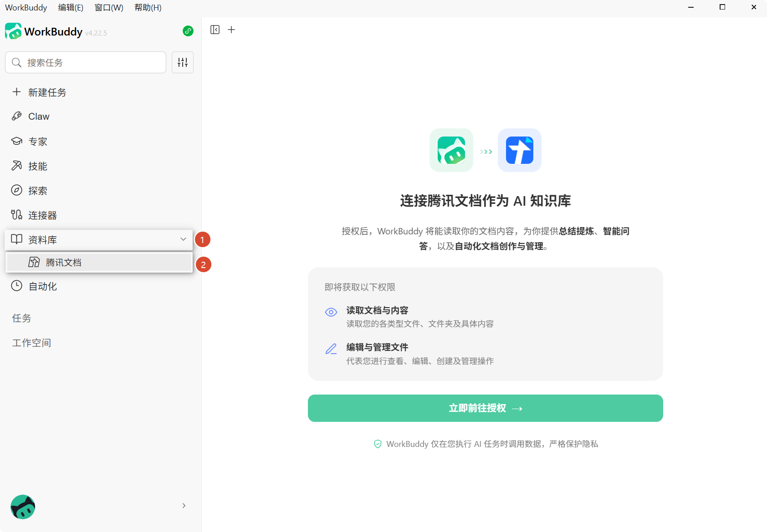
Task: Click the Claw icon
Action: tap(17, 116)
